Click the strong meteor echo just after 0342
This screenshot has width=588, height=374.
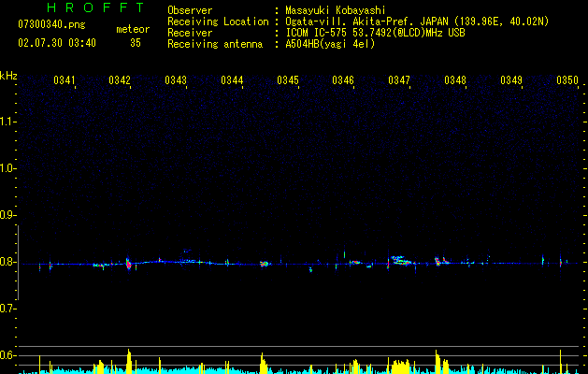coord(128,264)
